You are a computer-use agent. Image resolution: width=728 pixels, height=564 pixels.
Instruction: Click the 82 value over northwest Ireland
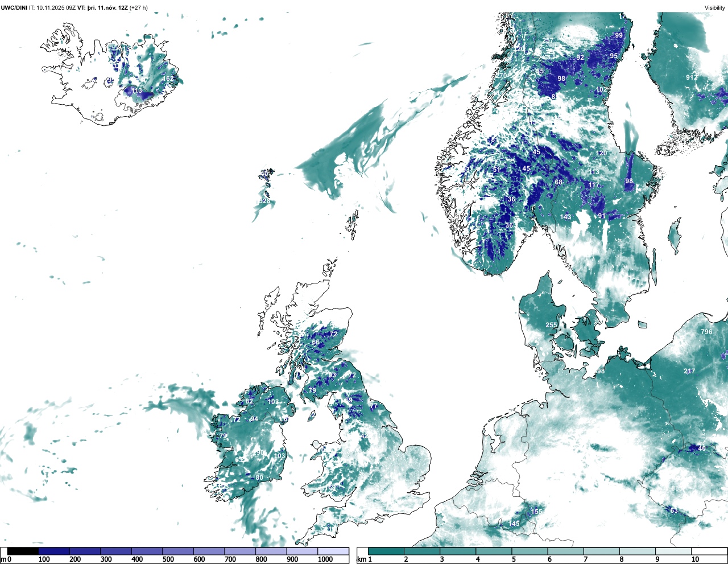(249, 401)
